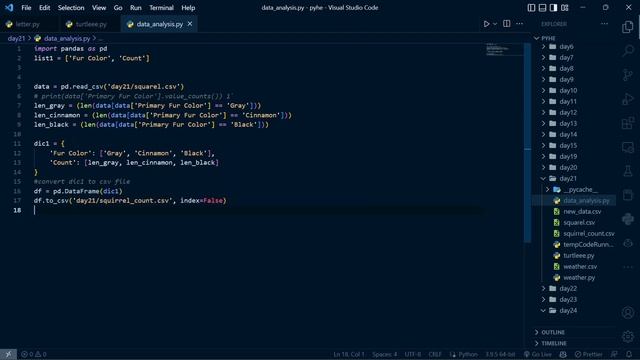This screenshot has width=640, height=360.
Task: Open the Search view icon
Action: tap(628, 51)
